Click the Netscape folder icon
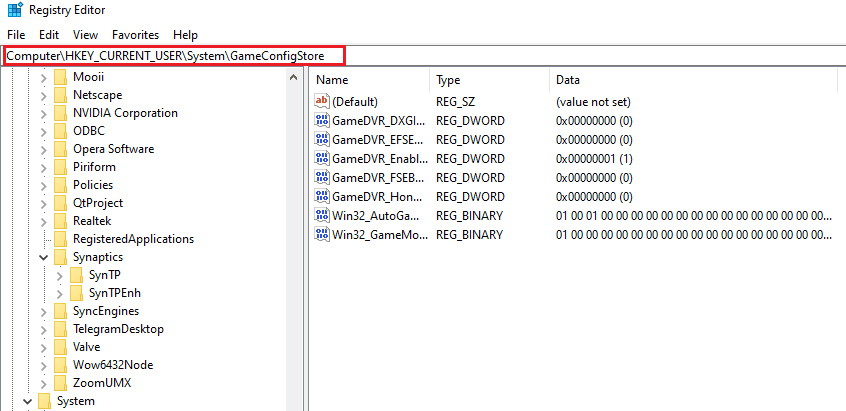Image resolution: width=846 pixels, height=411 pixels. pyautogui.click(x=60, y=95)
